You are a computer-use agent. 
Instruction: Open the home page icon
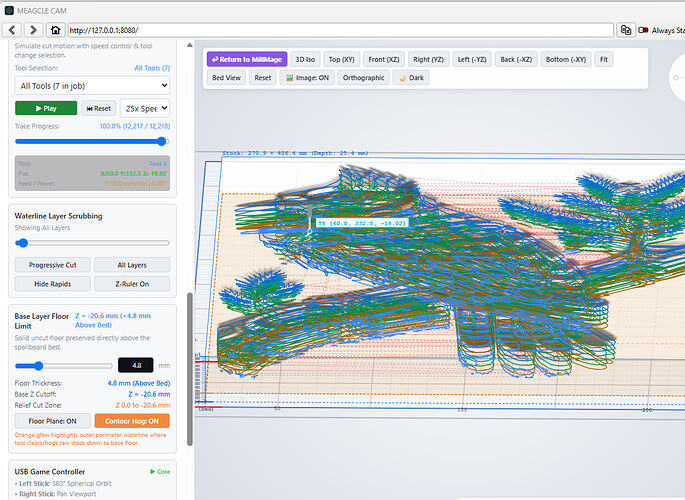click(x=55, y=30)
